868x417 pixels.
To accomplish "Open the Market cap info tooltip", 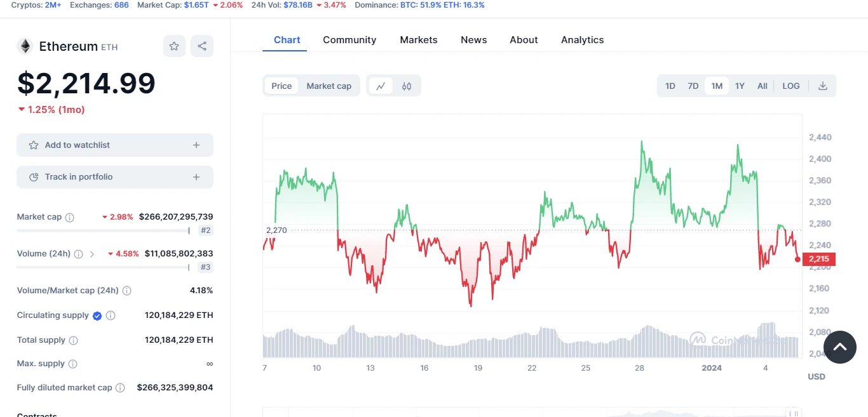I will coord(70,217).
